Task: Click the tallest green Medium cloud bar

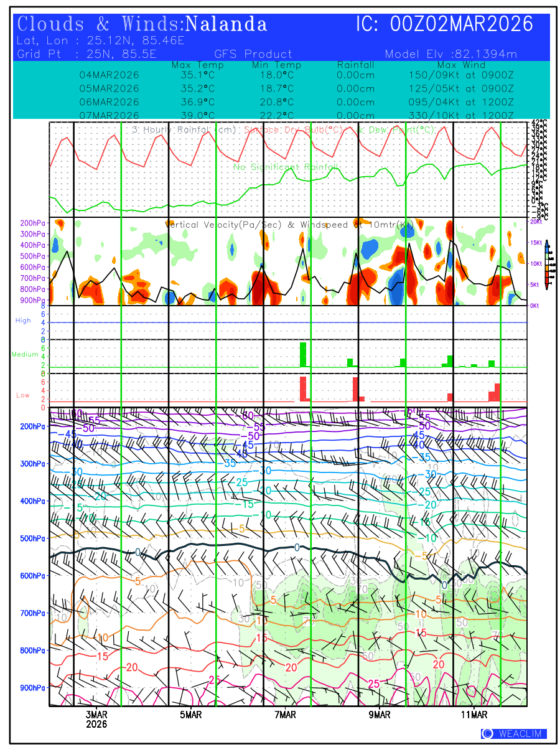Action: (x=303, y=354)
